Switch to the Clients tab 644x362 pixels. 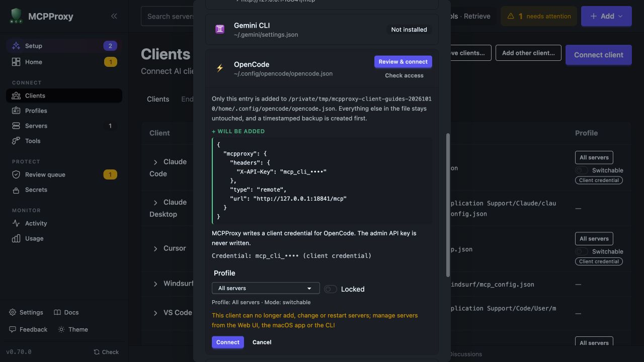coord(158,99)
